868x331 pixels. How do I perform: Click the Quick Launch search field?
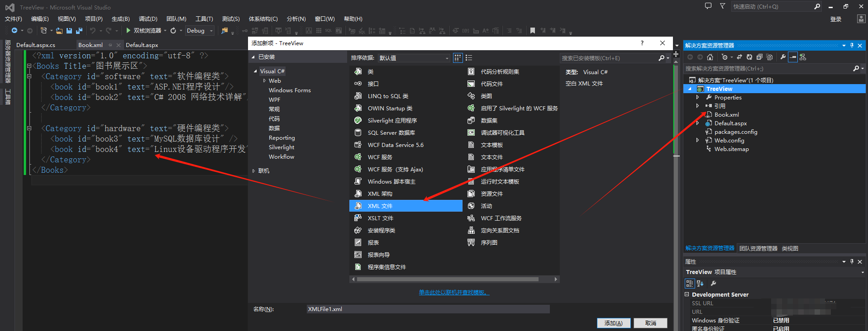772,6
